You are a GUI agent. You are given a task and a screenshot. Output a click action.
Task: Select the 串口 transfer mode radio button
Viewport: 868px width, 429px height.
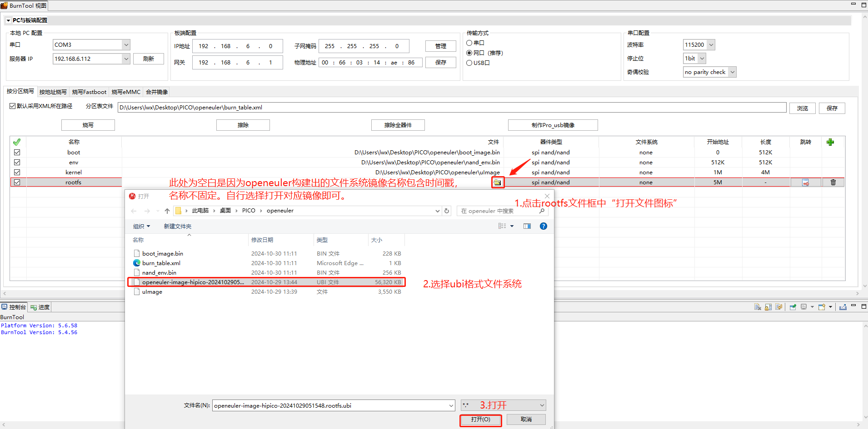coord(469,43)
